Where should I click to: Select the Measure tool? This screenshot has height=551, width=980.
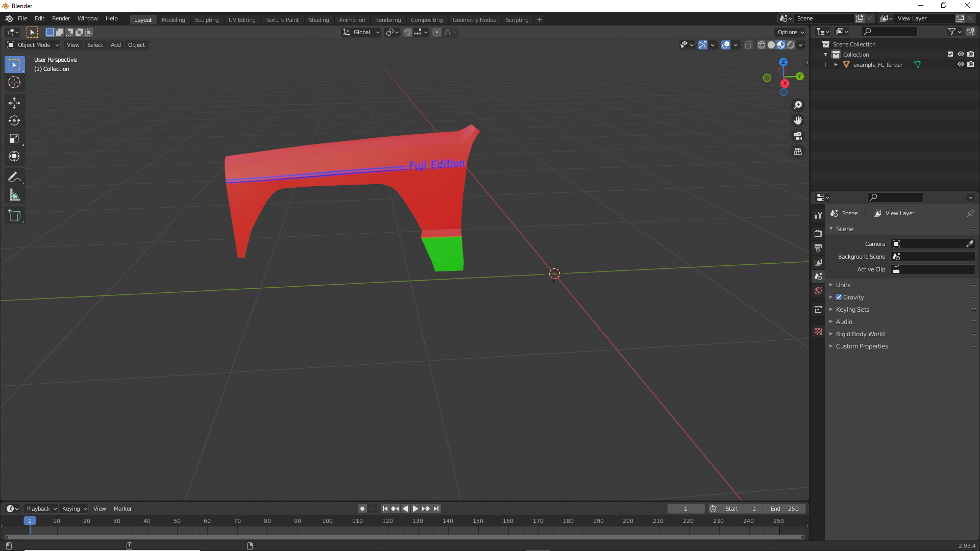pos(14,195)
